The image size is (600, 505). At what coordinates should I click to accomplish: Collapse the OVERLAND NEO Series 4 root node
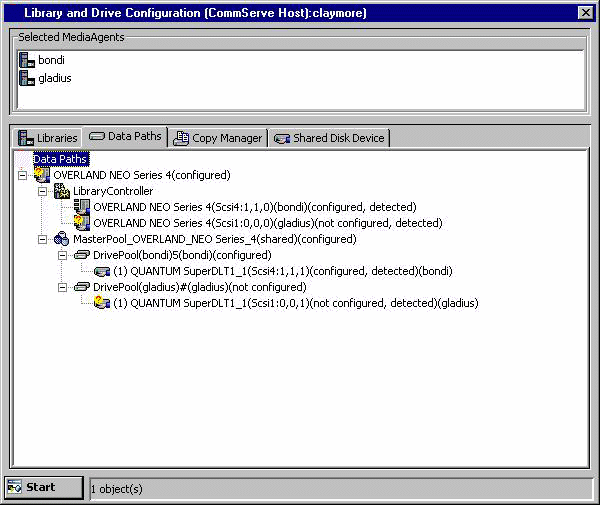coord(23,175)
